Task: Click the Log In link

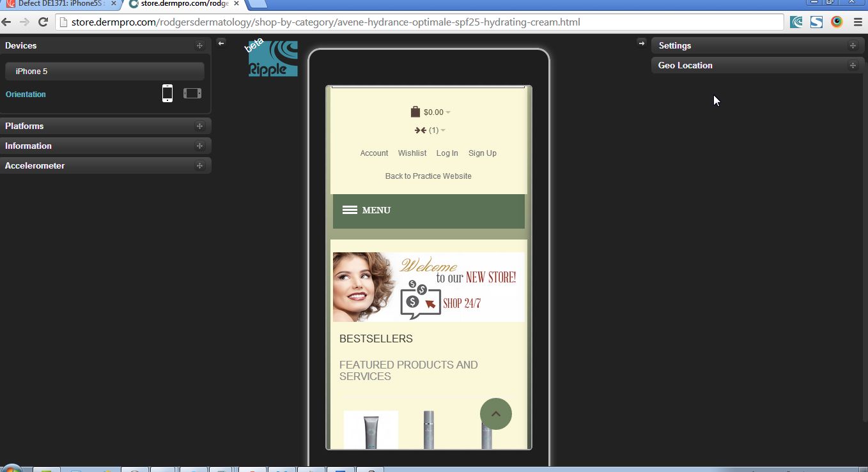Action: pos(447,153)
